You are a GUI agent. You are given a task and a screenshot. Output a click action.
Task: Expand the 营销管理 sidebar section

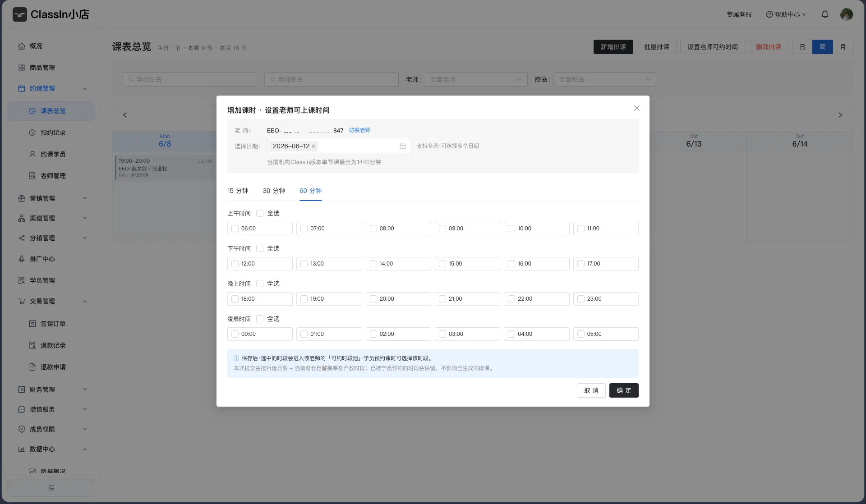pyautogui.click(x=85, y=198)
